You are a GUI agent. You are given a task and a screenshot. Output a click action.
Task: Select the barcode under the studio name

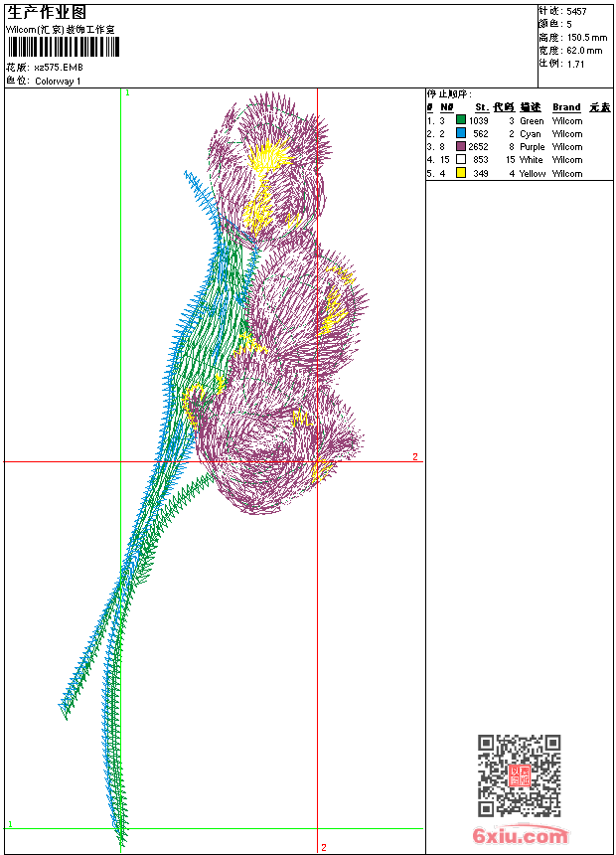tap(64, 47)
